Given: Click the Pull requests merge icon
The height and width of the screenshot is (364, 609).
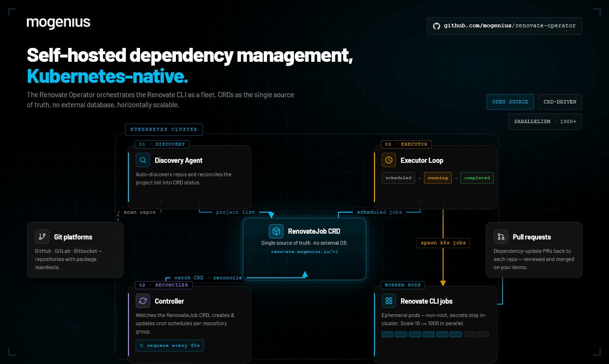Looking at the screenshot, I should click(501, 237).
